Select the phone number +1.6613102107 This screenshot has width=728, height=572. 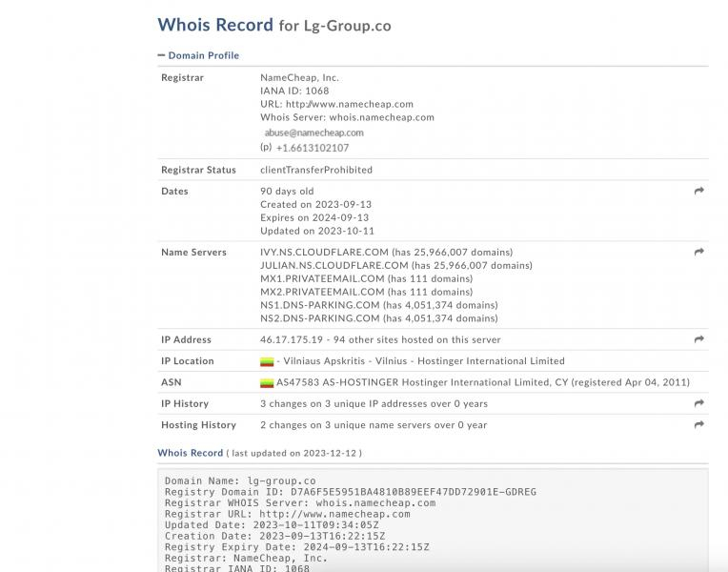click(x=313, y=148)
